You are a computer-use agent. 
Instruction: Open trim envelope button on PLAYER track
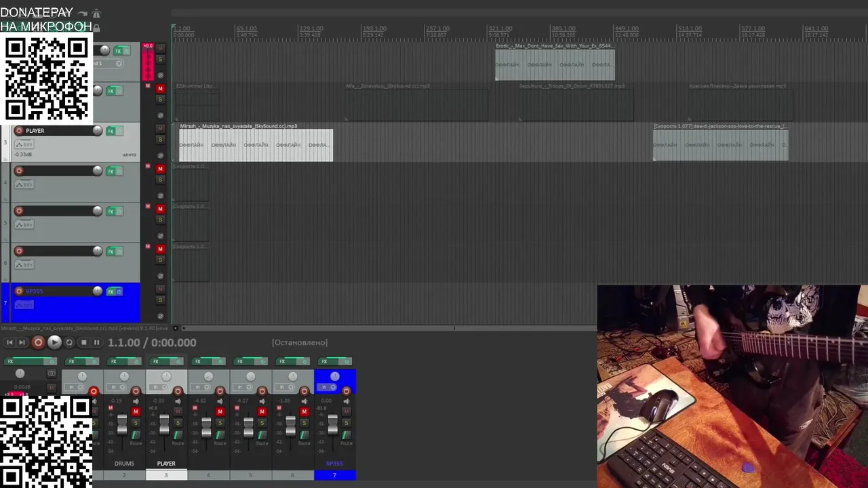coord(24,144)
